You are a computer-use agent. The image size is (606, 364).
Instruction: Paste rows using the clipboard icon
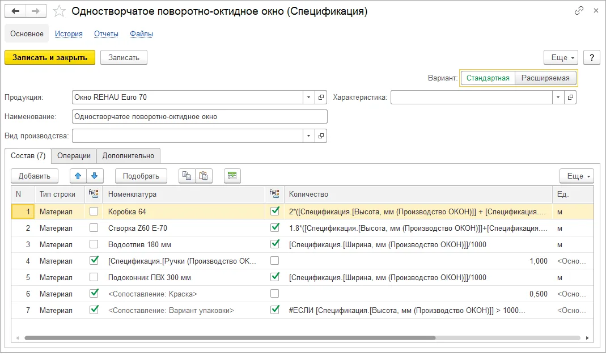pyautogui.click(x=204, y=176)
